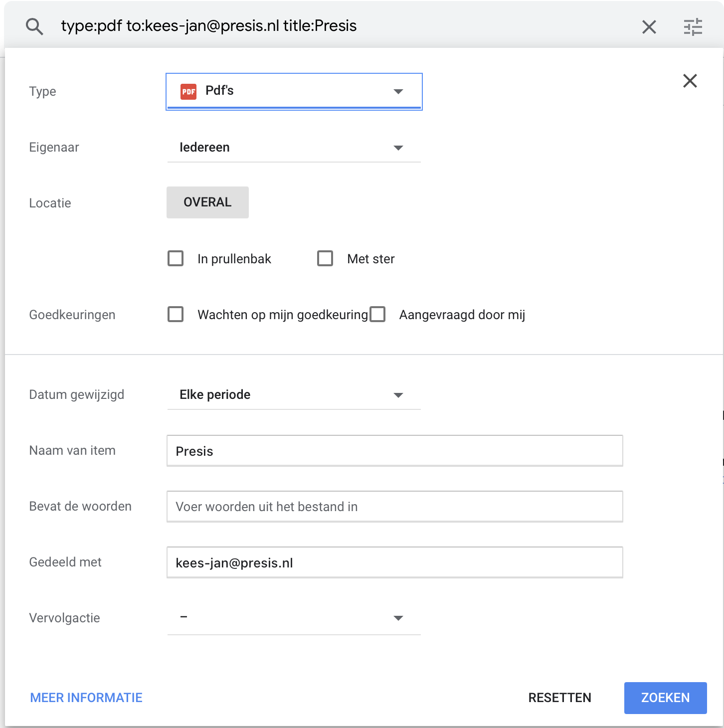
Task: Tick the 'Met ster' checkbox
Action: click(x=325, y=259)
